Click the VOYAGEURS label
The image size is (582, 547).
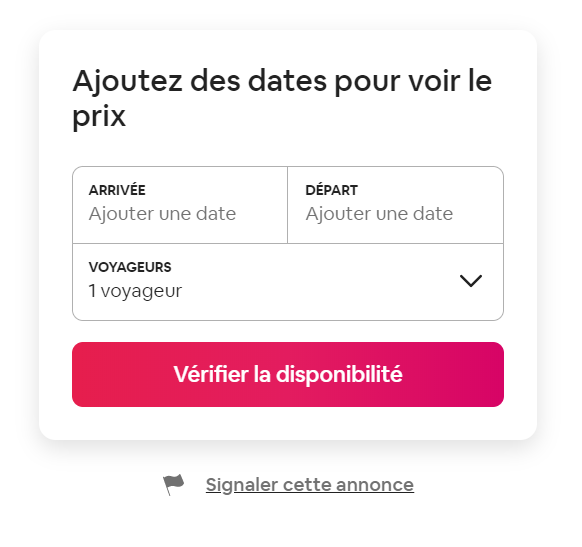click(x=130, y=267)
